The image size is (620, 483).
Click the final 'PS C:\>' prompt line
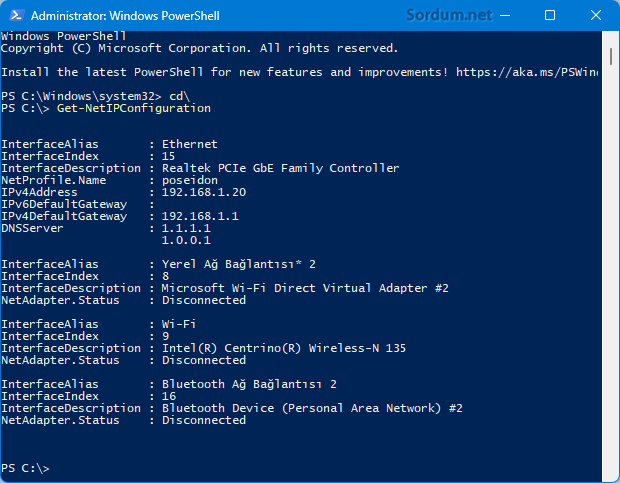[x=25, y=468]
